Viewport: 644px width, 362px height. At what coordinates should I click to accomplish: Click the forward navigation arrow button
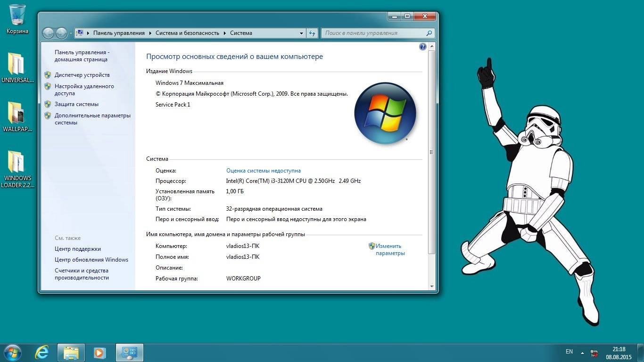tap(61, 33)
